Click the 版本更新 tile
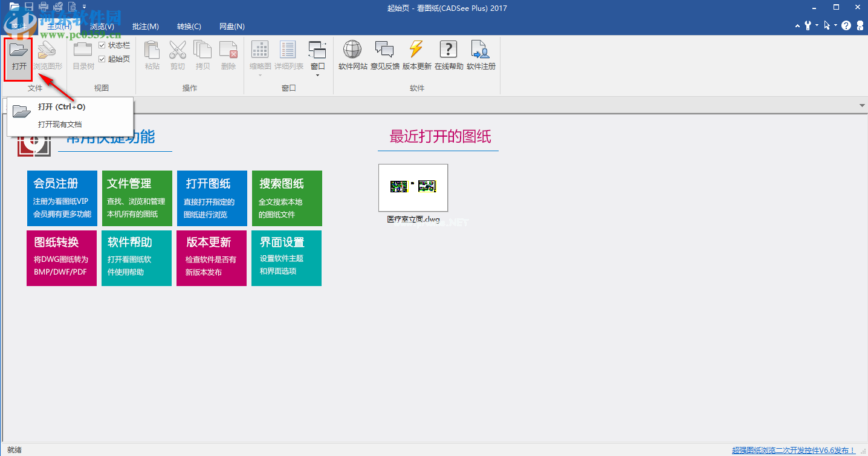Viewport: 868px width, 456px height. tap(212, 258)
